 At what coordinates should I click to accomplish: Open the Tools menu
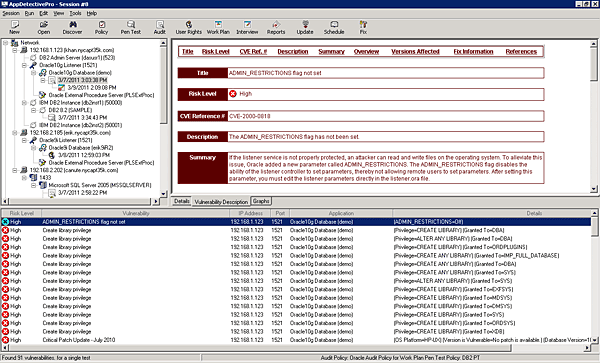point(75,13)
